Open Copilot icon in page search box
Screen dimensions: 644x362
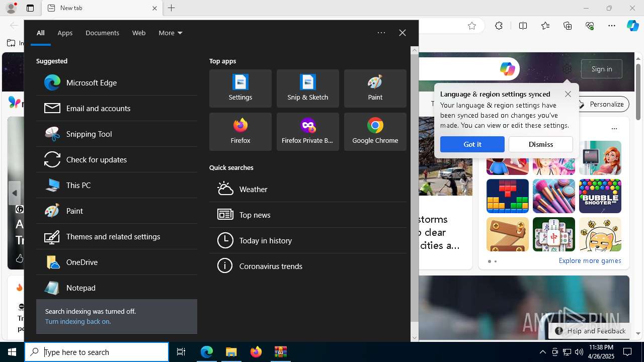507,69
